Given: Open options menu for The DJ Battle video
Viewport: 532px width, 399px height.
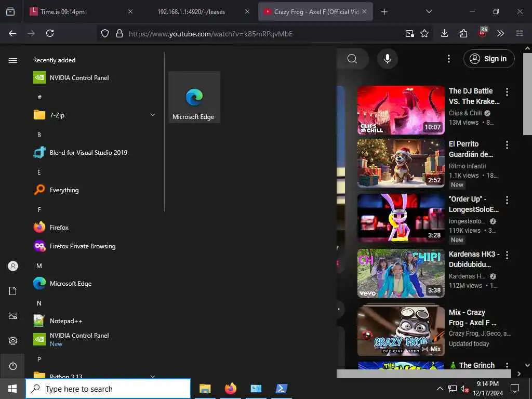Looking at the screenshot, I should (507, 91).
